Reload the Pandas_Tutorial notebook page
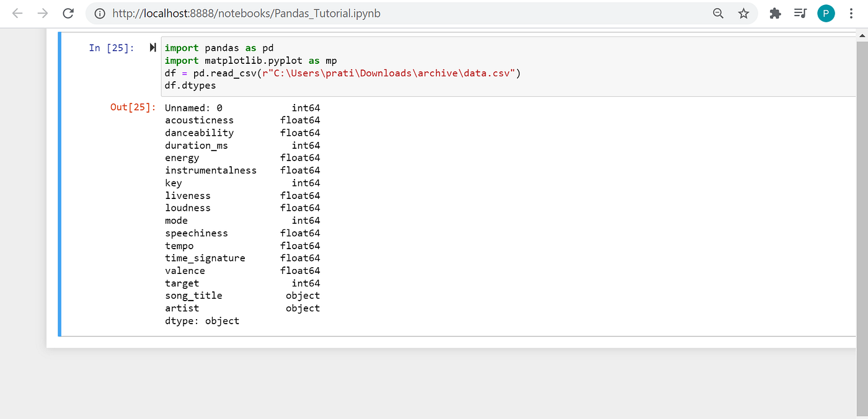This screenshot has height=419, width=868. (68, 13)
